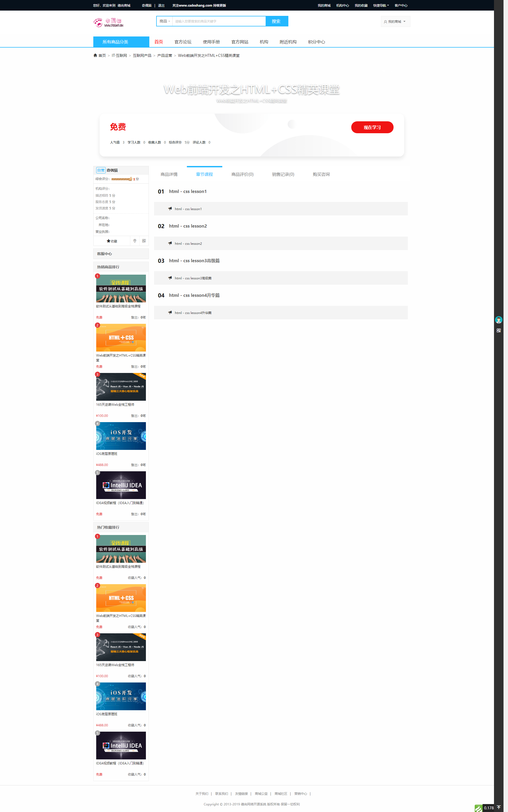
Task: Open 官方论坛 in navigation menu
Action: pos(183,42)
